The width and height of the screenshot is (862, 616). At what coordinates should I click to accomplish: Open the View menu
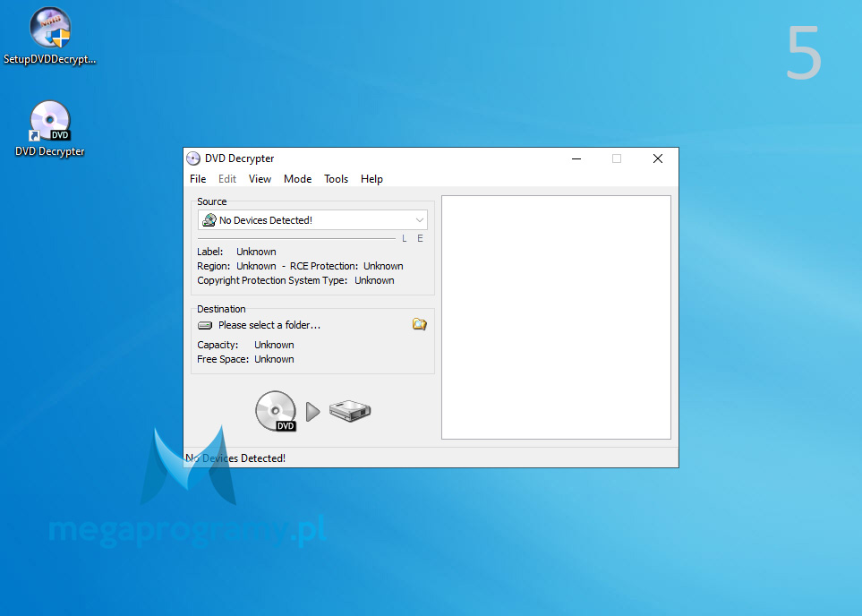click(x=260, y=179)
